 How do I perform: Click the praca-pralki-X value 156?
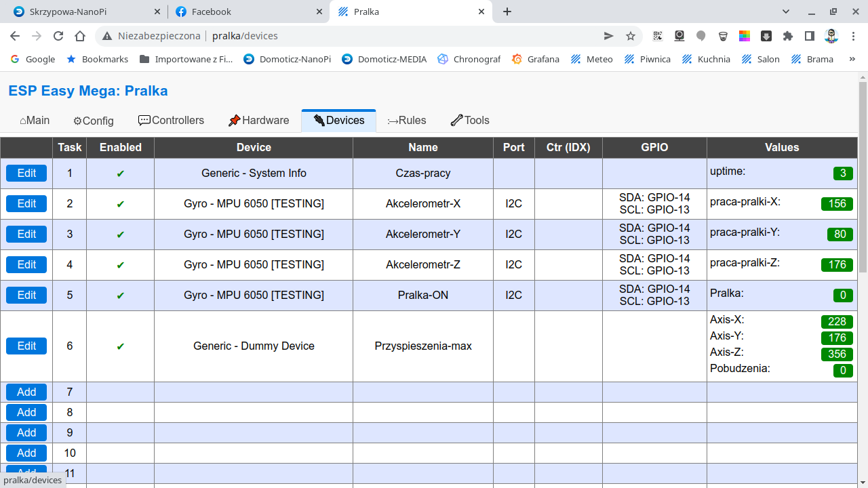coord(837,204)
